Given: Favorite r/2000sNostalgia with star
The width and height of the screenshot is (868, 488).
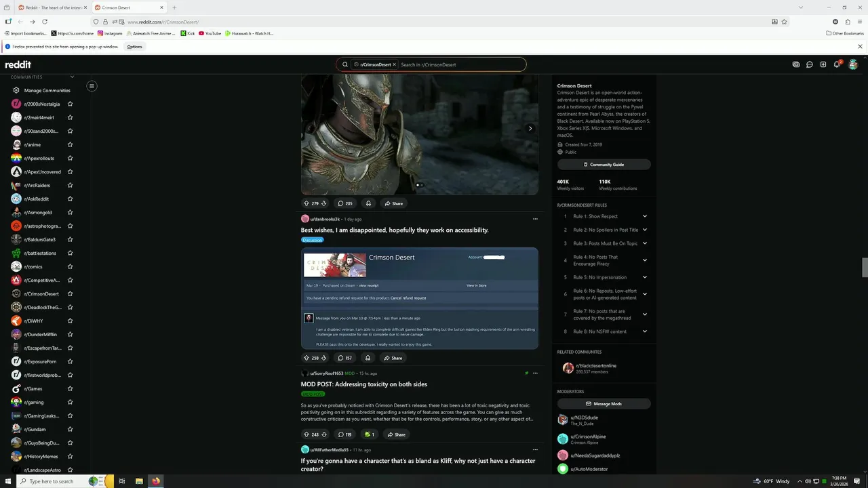Looking at the screenshot, I should point(70,104).
